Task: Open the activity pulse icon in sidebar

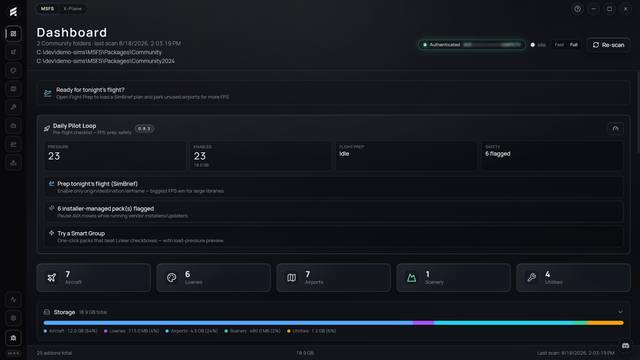Action: point(13,300)
